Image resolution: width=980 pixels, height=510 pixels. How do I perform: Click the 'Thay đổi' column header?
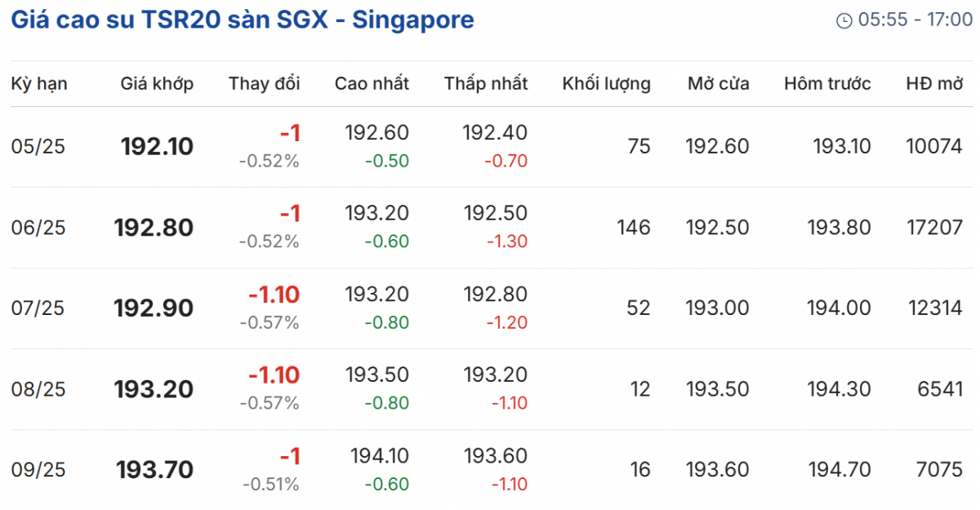pyautogui.click(x=265, y=83)
